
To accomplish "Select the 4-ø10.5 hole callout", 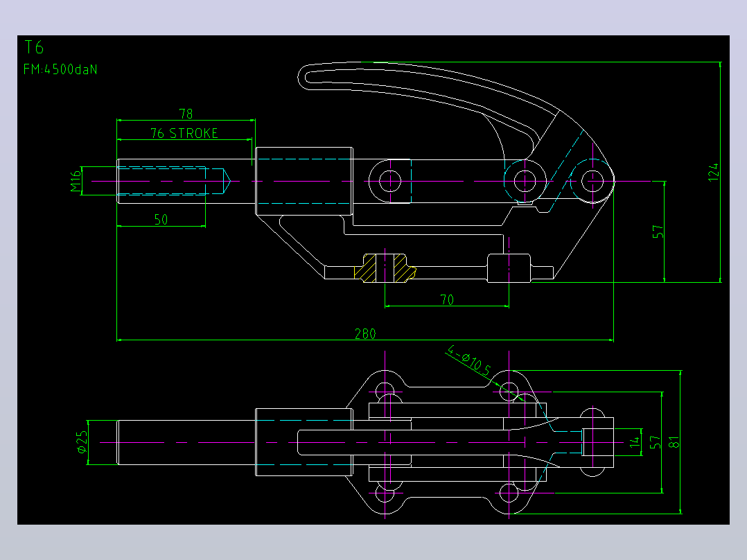I will [x=469, y=360].
